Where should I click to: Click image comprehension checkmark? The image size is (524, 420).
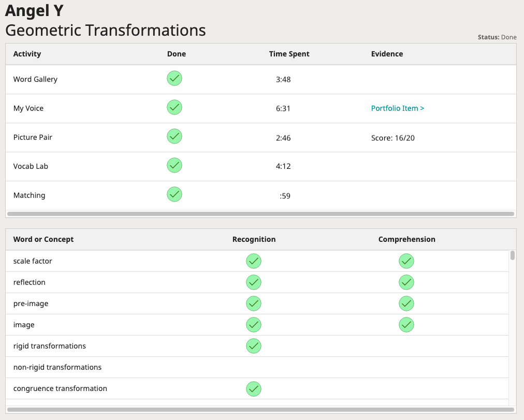(x=406, y=325)
